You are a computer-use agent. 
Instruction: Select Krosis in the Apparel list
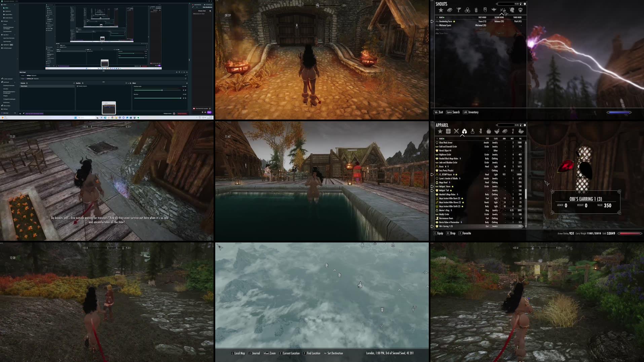(480, 166)
